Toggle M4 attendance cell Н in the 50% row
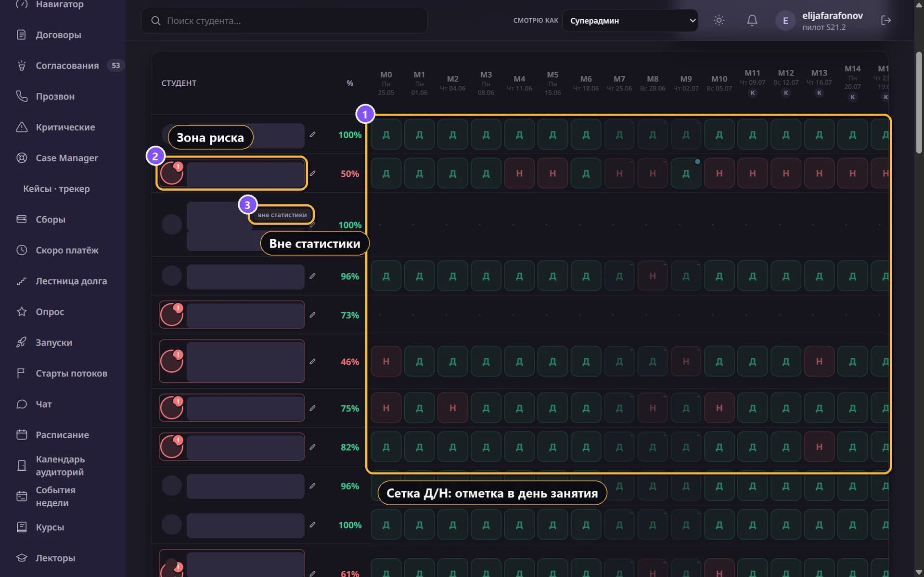The image size is (924, 577). coord(519,173)
